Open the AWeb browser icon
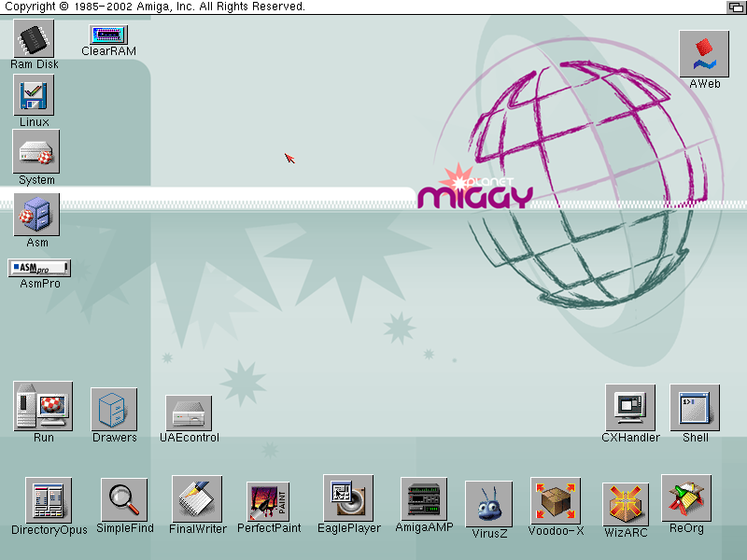Viewport: 747px width, 560px height. (704, 54)
